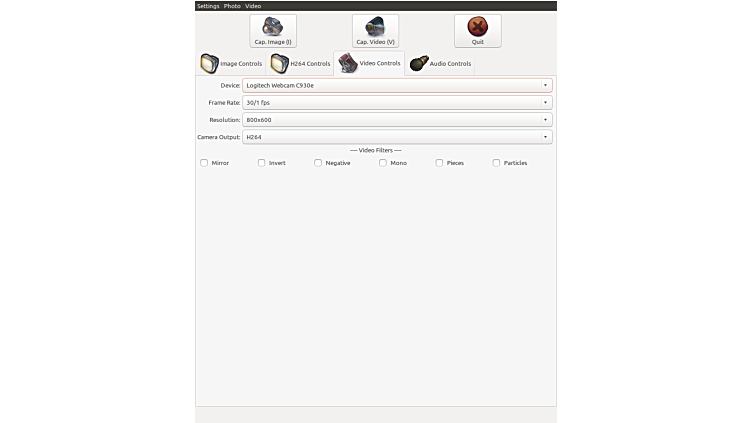Enable the Mirror video filter
This screenshot has width=752, height=423.
(x=204, y=163)
